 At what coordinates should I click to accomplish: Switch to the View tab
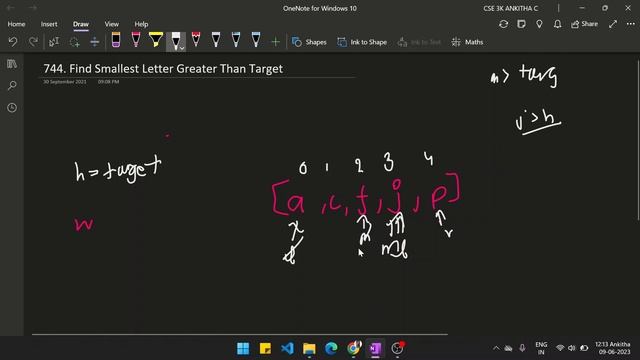[111, 24]
